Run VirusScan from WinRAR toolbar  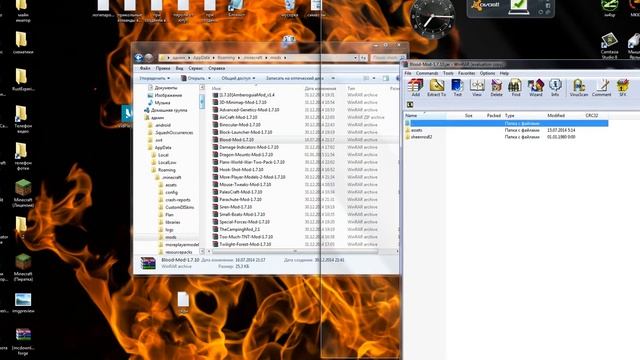tap(579, 88)
